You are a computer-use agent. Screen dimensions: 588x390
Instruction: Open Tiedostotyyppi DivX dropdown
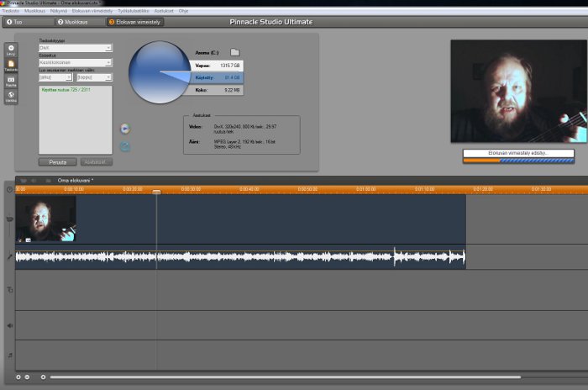pyautogui.click(x=76, y=48)
